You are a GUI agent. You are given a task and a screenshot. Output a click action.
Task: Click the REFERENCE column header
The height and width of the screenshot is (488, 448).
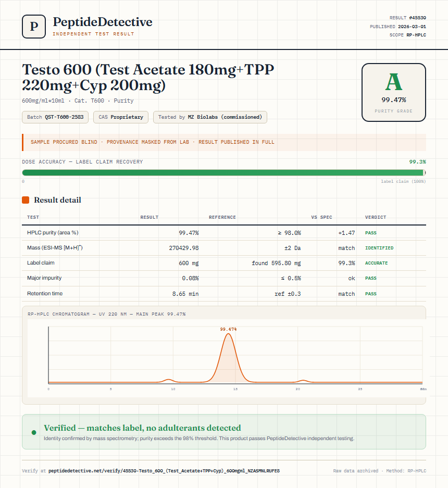222,217
